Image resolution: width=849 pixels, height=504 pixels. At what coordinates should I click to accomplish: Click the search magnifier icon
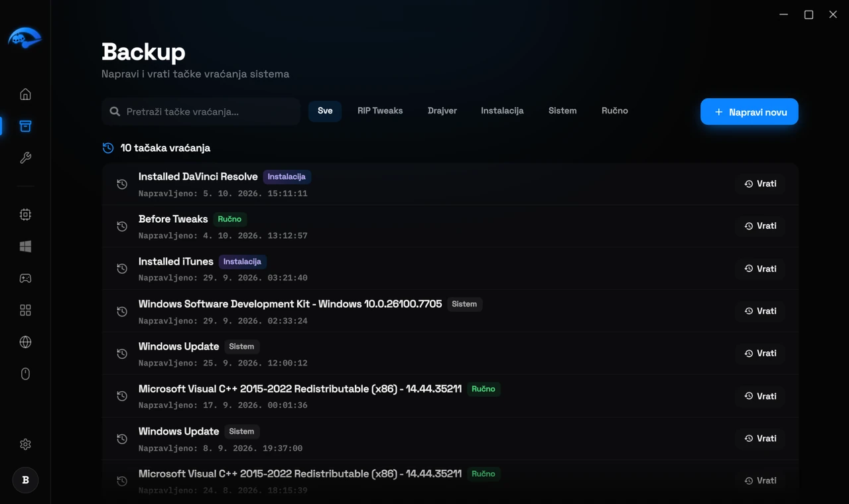tap(115, 111)
